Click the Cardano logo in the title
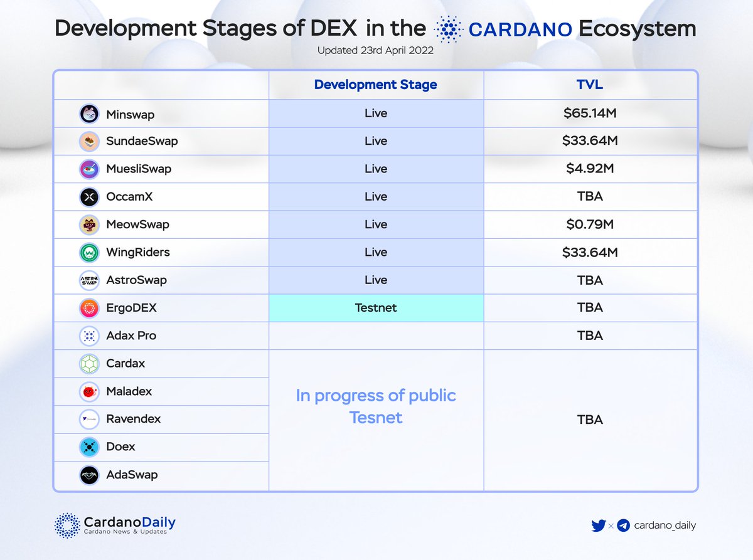The image size is (753, 560). [x=447, y=28]
